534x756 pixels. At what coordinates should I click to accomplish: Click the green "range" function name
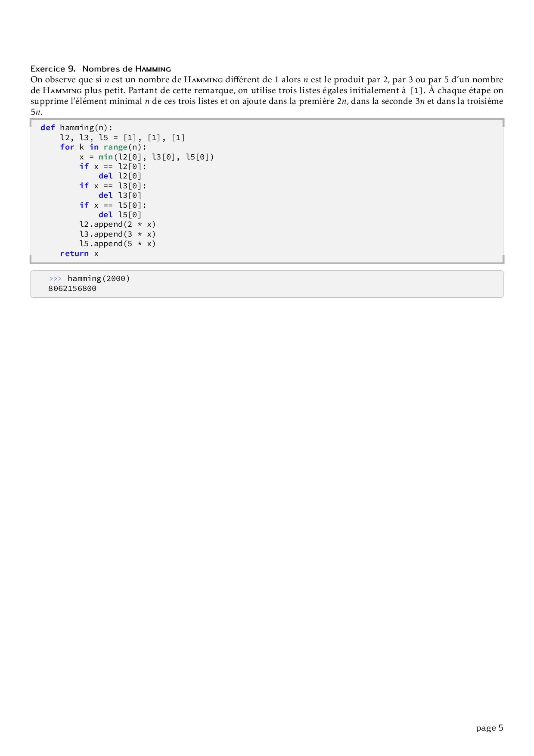[115, 147]
